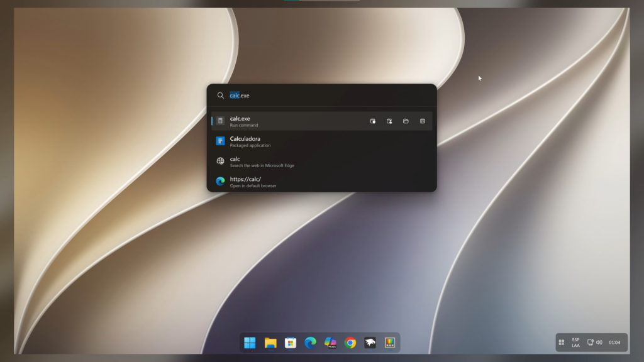Open the eagle logo app in taskbar

370,343
